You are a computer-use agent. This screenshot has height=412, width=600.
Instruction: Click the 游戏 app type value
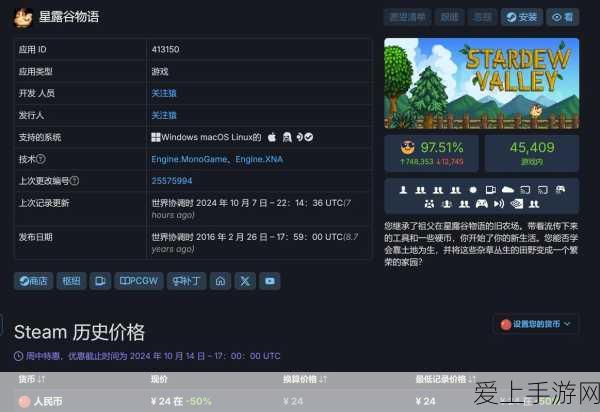[x=160, y=71]
